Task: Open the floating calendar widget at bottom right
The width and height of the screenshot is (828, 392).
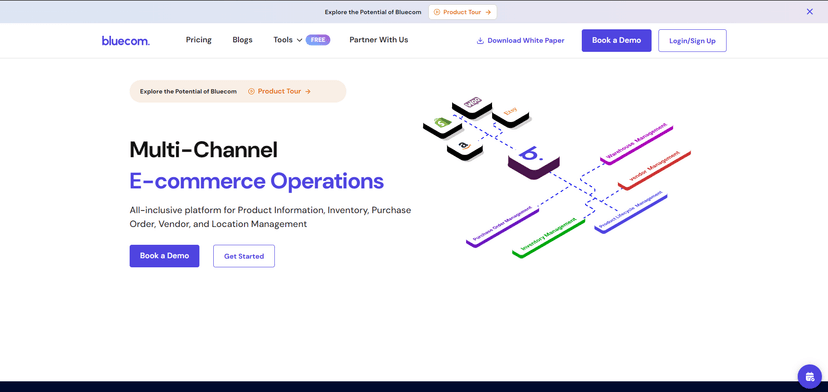Action: click(810, 376)
